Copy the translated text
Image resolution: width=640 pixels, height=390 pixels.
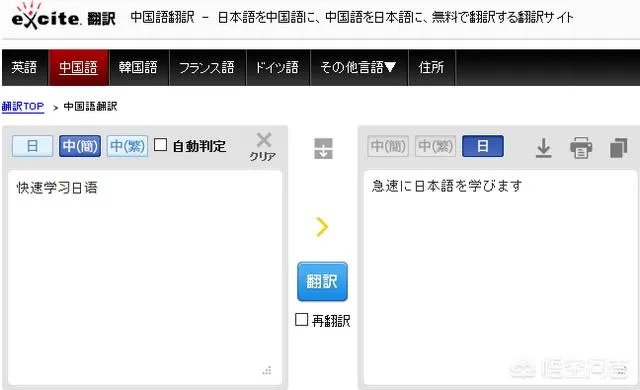(x=618, y=148)
